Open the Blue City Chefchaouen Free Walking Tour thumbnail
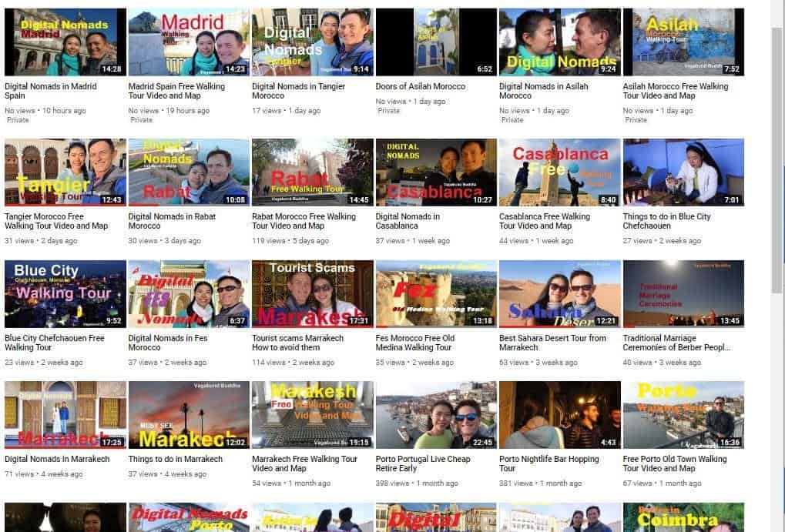This screenshot has height=532, width=785. click(x=65, y=294)
